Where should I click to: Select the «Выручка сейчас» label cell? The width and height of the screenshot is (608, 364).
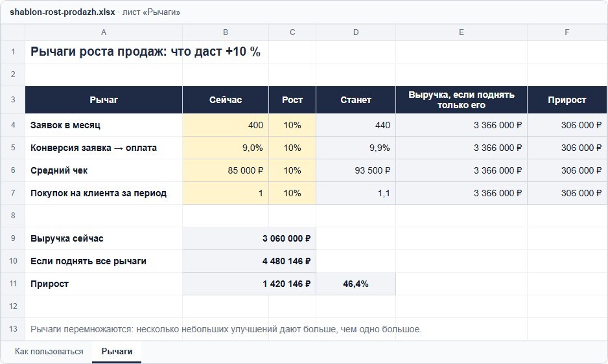pos(104,238)
